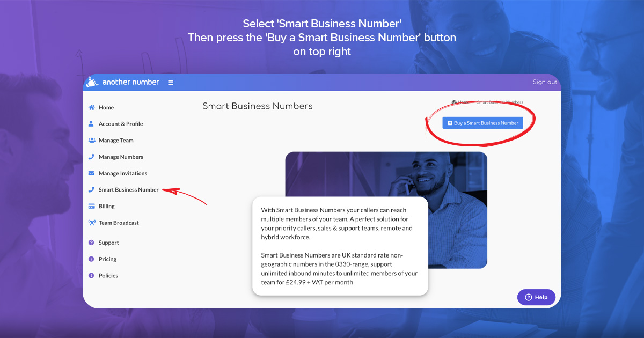The width and height of the screenshot is (644, 338).
Task: Toggle the hamburger menu in header
Action: pos(171,83)
